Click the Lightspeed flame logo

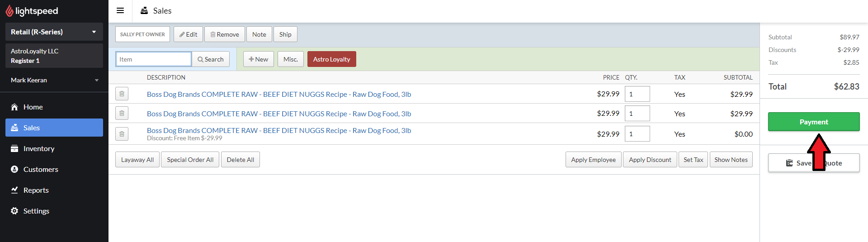(9, 11)
